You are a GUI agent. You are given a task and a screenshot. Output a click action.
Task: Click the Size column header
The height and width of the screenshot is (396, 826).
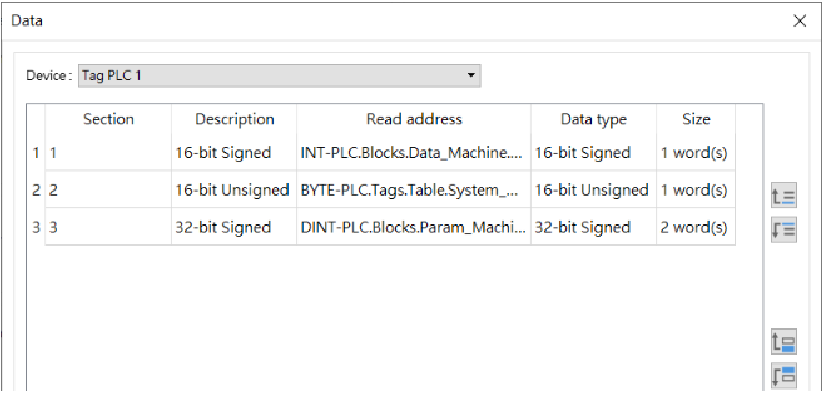pyautogui.click(x=696, y=120)
